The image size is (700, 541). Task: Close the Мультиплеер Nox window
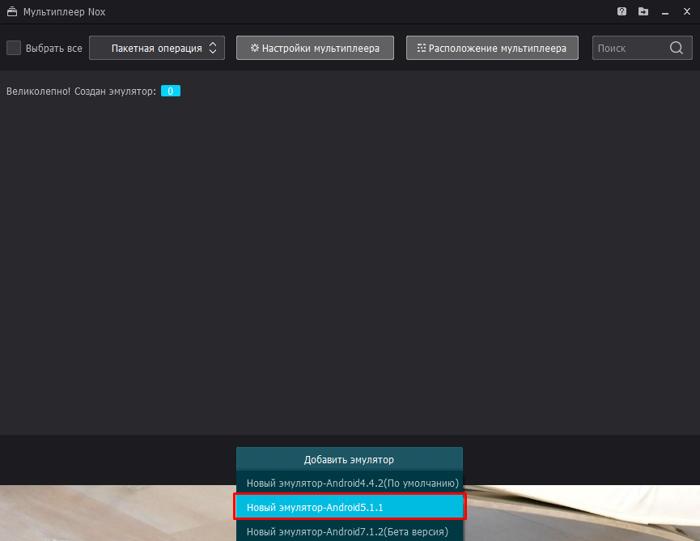point(687,12)
